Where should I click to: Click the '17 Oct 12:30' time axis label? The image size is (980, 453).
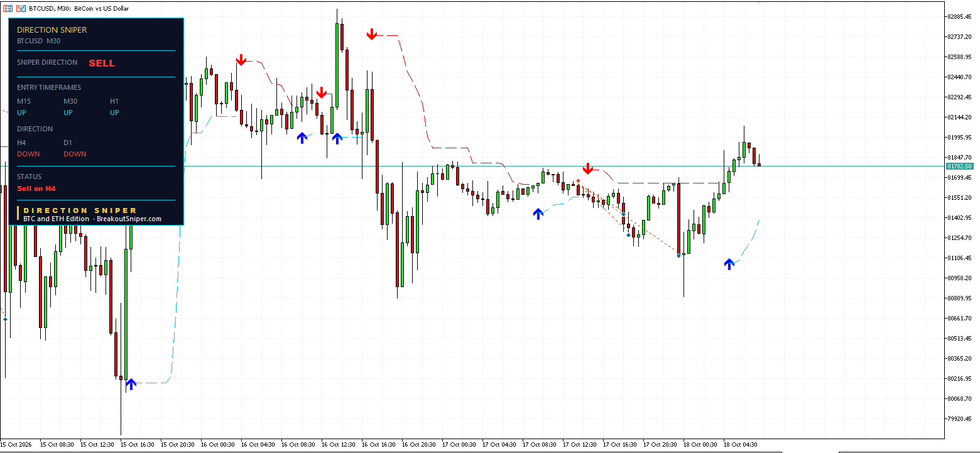click(579, 444)
